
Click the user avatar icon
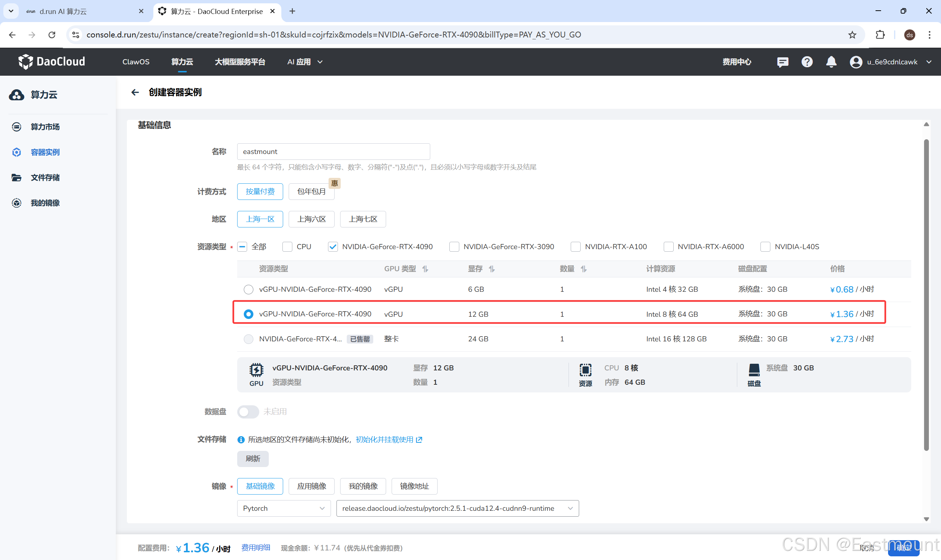(x=856, y=62)
